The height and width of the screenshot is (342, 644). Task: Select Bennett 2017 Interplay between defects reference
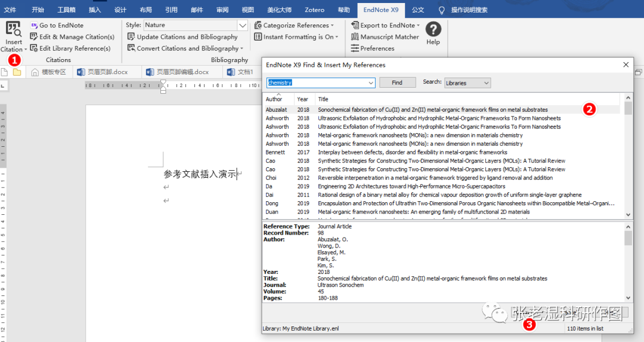(x=441, y=152)
